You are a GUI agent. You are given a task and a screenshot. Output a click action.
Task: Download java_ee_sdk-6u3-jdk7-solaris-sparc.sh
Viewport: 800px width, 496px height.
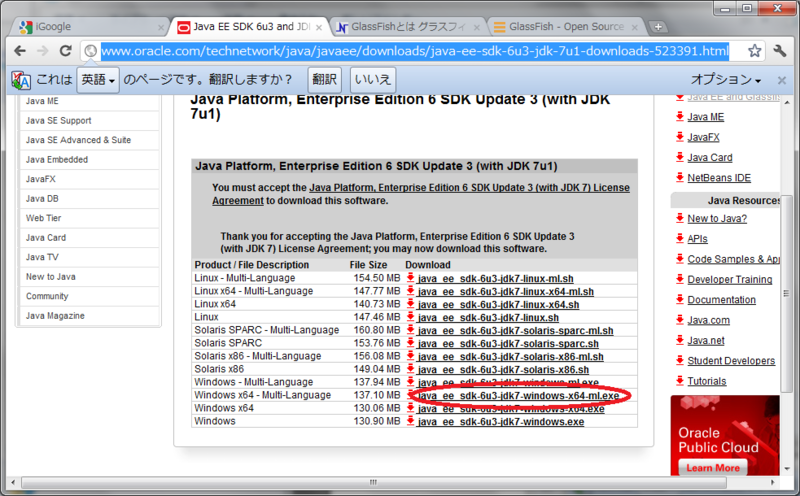pyautogui.click(x=508, y=343)
